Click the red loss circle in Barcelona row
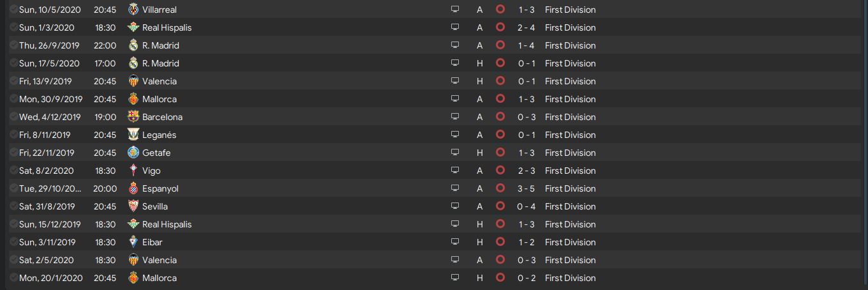The image size is (868, 290). click(500, 117)
